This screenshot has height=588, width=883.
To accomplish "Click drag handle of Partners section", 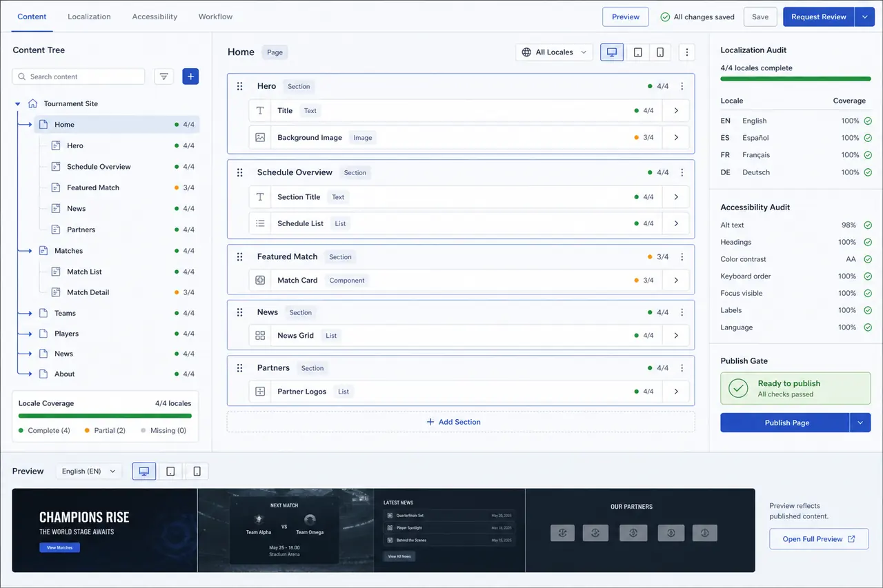I will (x=240, y=368).
